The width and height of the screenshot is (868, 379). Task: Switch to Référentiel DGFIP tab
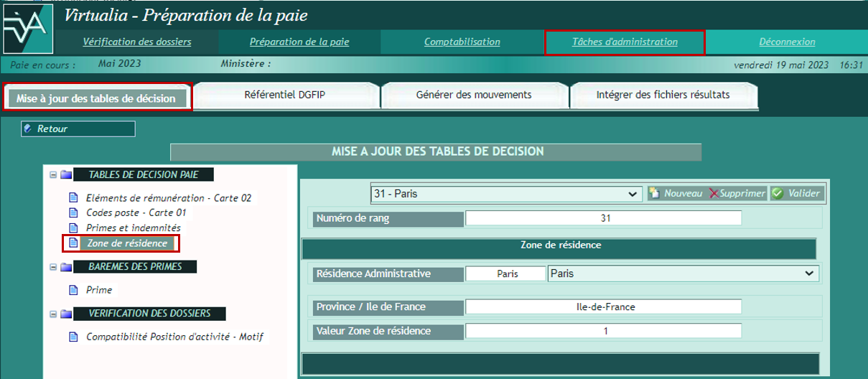point(285,95)
